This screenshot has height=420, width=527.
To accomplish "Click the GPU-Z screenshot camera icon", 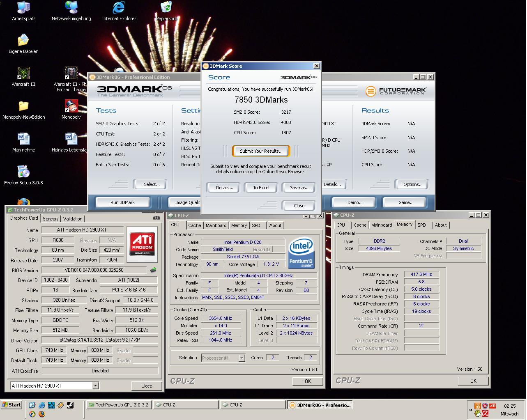I will coord(156,218).
